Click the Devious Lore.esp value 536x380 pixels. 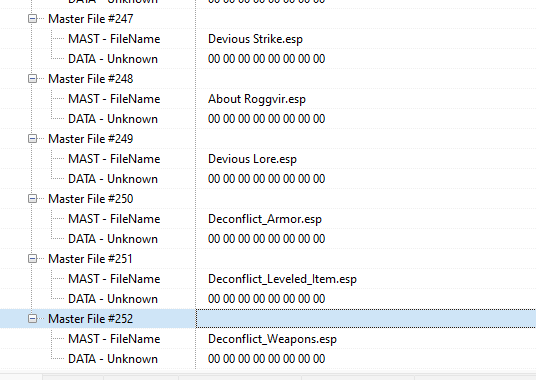252,159
